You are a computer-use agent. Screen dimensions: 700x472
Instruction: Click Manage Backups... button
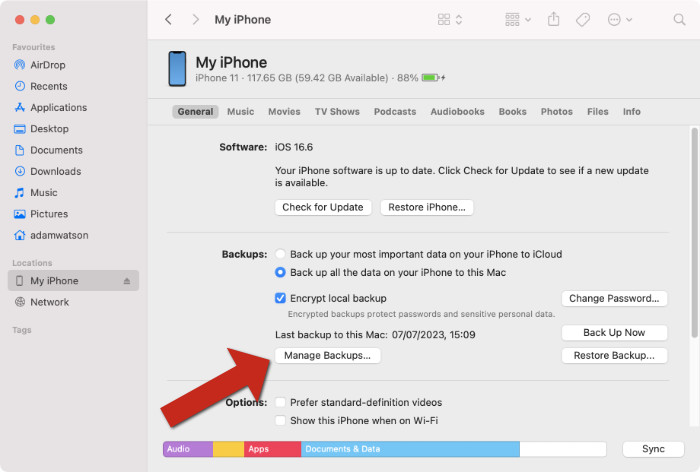pos(328,355)
